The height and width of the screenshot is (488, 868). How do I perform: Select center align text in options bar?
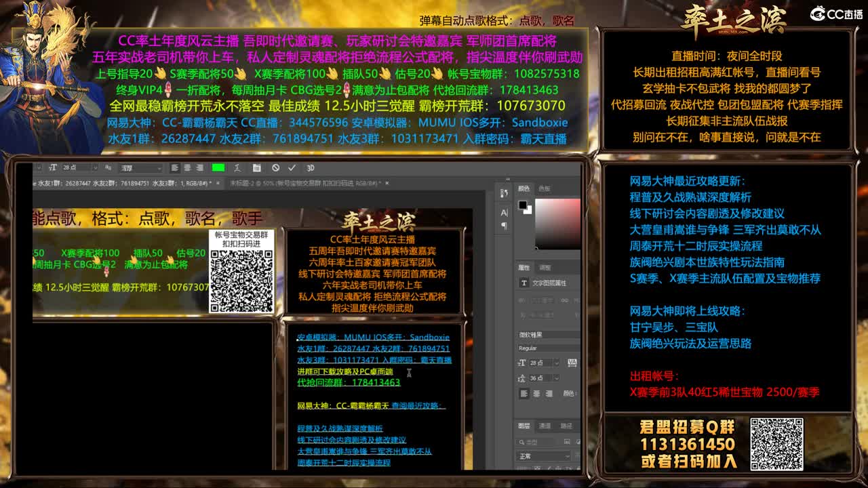click(186, 167)
